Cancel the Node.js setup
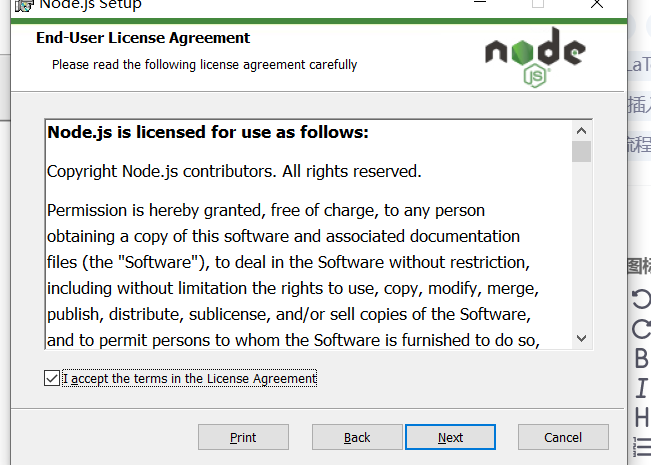The height and width of the screenshot is (465, 651). [x=563, y=437]
